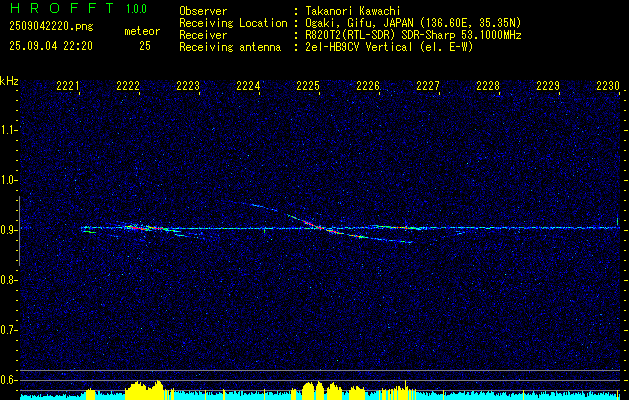Click the 2227 time marker
The width and height of the screenshot is (629, 400).
(428, 86)
